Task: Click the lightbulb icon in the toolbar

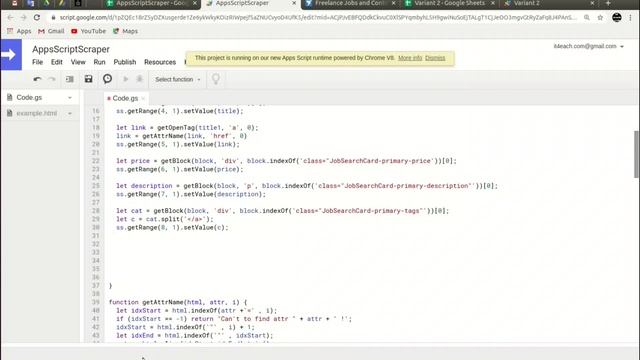Action: [x=216, y=79]
